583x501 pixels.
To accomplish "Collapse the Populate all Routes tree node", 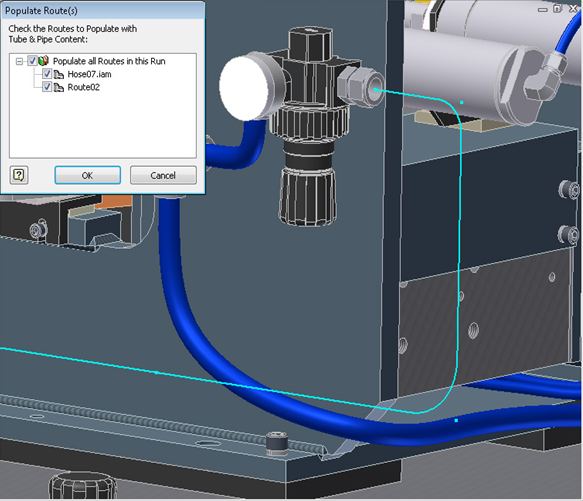I will coord(19,61).
